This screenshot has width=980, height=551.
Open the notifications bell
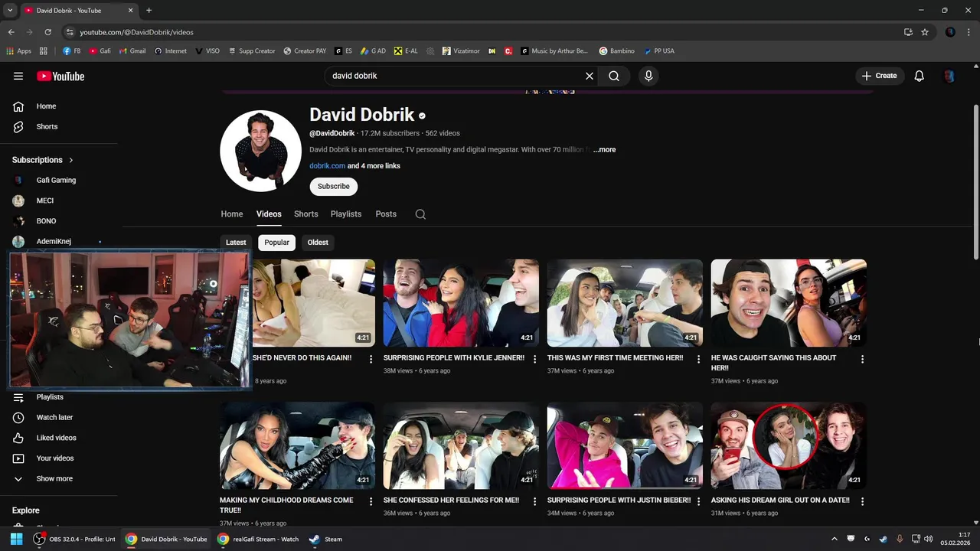(x=920, y=76)
